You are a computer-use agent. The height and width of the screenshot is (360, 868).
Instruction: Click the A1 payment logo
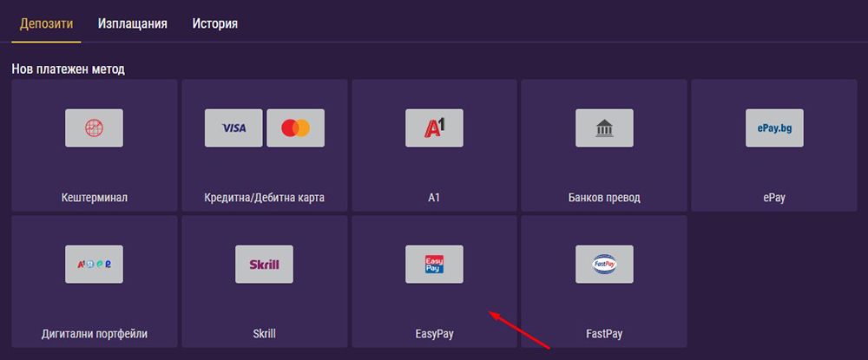tap(434, 128)
